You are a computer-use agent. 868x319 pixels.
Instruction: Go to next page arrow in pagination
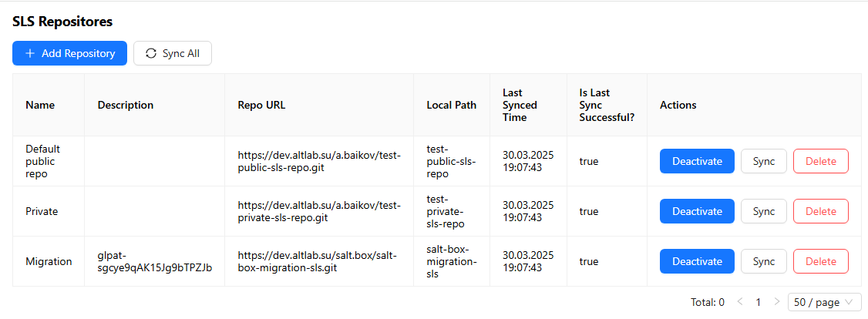[x=777, y=302]
